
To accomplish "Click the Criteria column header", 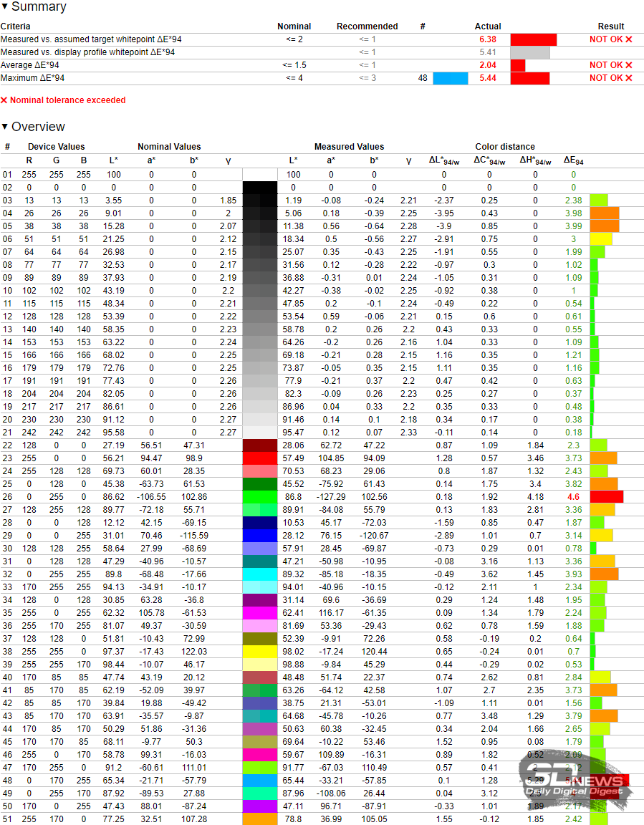I will [16, 26].
